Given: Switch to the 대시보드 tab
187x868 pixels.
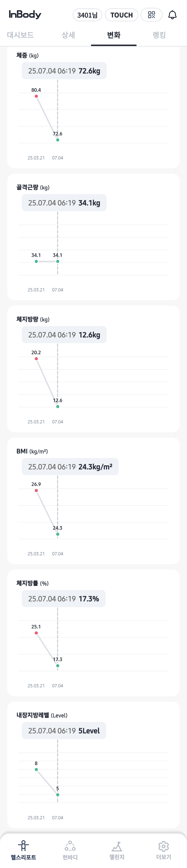Looking at the screenshot, I should point(20,35).
